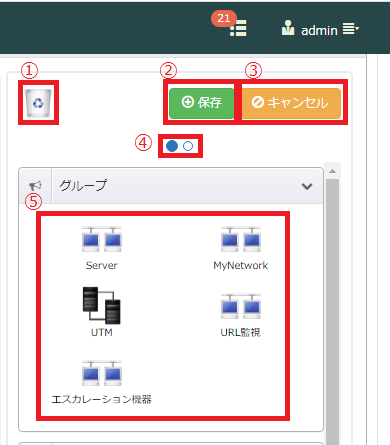Open the admin menu dropdown icon
Image resolution: width=390 pixels, height=445 pixels.
pyautogui.click(x=351, y=29)
